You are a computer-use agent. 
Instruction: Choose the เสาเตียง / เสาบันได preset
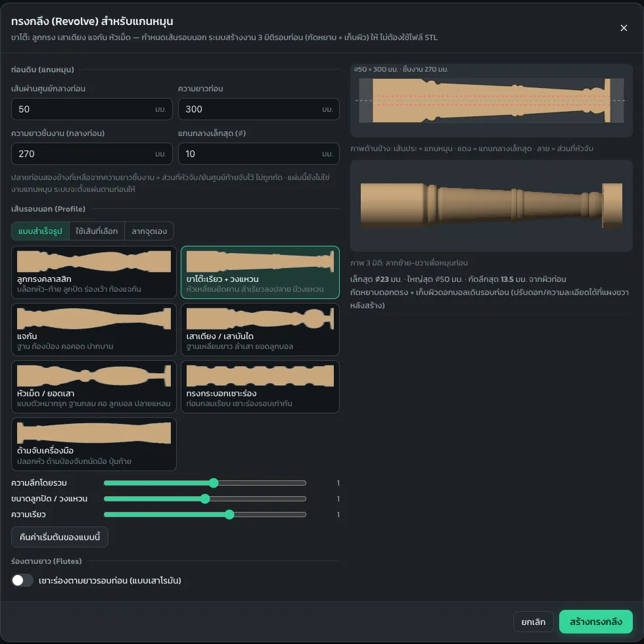[x=260, y=329]
